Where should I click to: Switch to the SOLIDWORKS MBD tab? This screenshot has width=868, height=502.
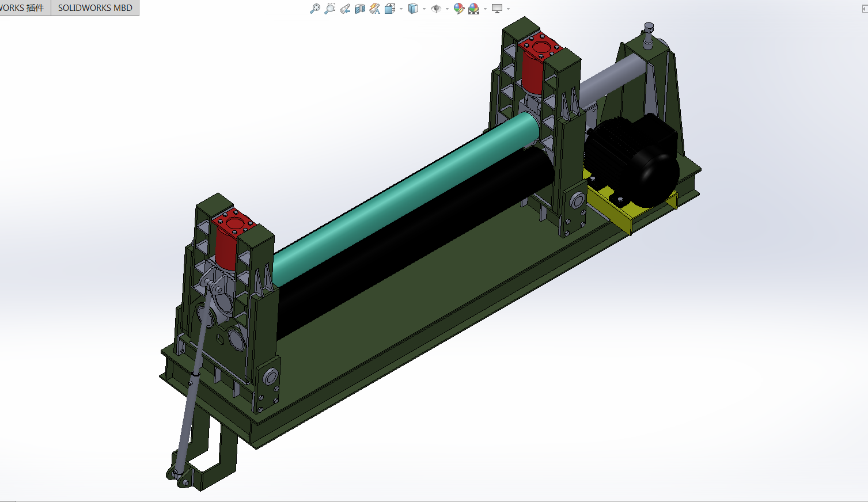(95, 8)
